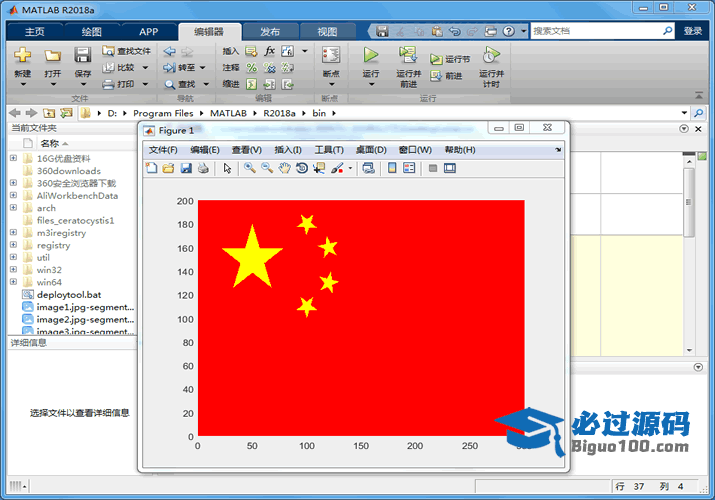Click the green Run (运行) button
This screenshot has width=715, height=500.
coord(371,56)
